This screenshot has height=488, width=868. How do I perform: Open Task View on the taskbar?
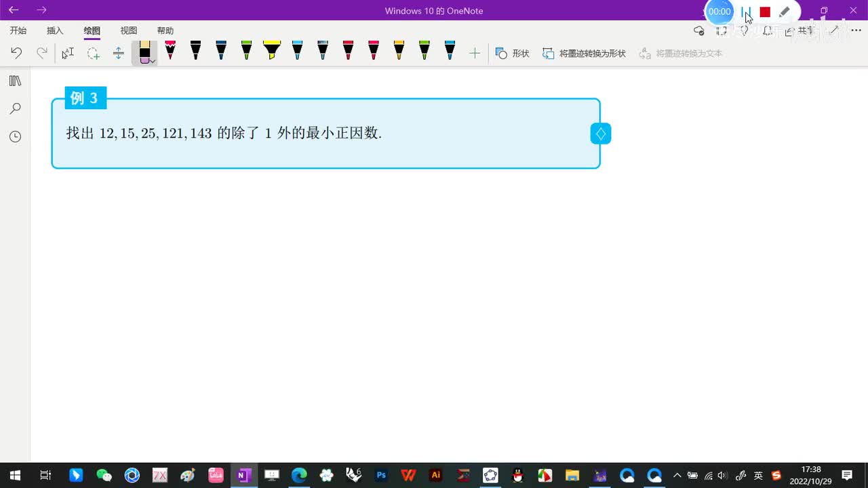(x=45, y=475)
